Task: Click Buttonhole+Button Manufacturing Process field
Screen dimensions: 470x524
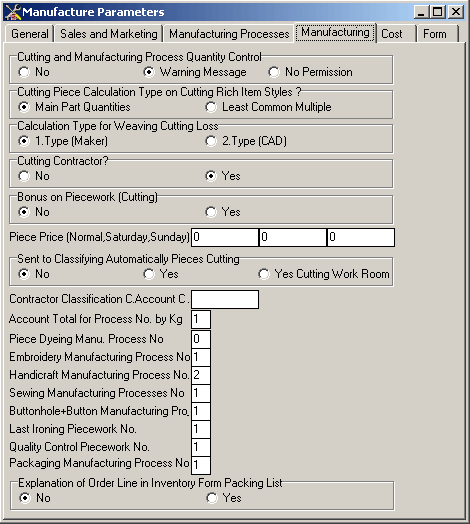Action: pyautogui.click(x=201, y=411)
